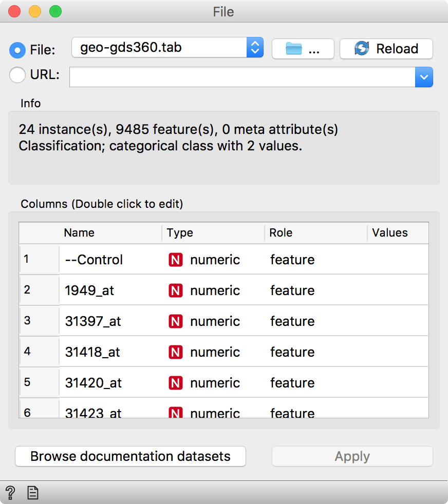
Task: Select the File radio button
Action: 17,50
